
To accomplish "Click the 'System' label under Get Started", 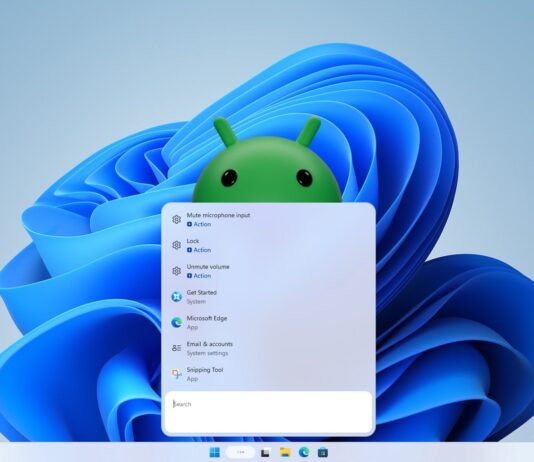I will pyautogui.click(x=196, y=302).
